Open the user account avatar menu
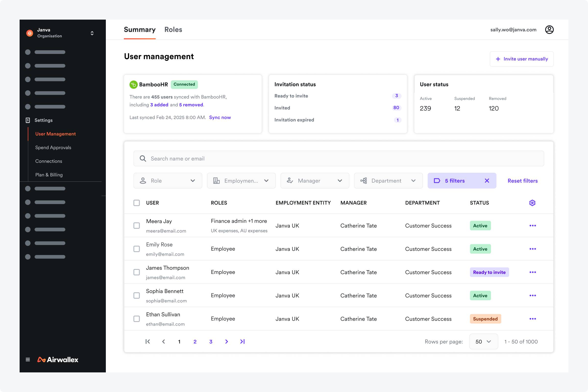588x392 pixels. click(x=549, y=29)
